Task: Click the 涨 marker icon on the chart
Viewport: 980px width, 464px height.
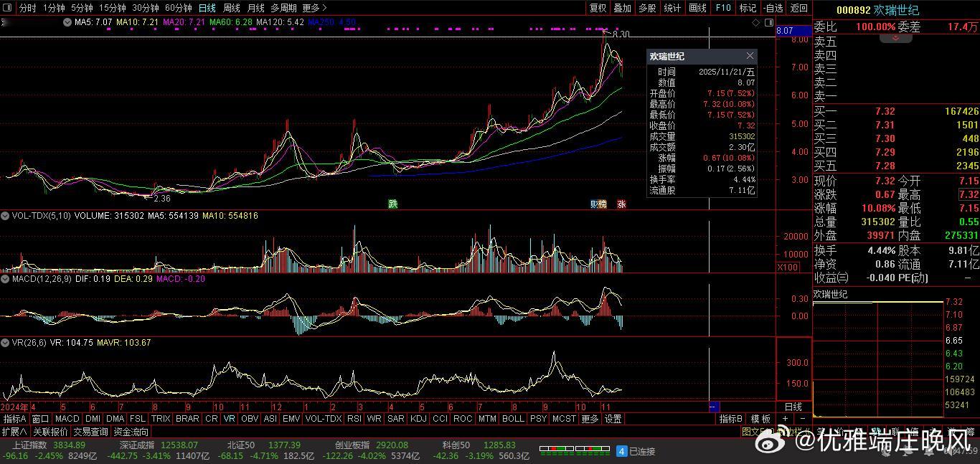Action: click(x=621, y=204)
